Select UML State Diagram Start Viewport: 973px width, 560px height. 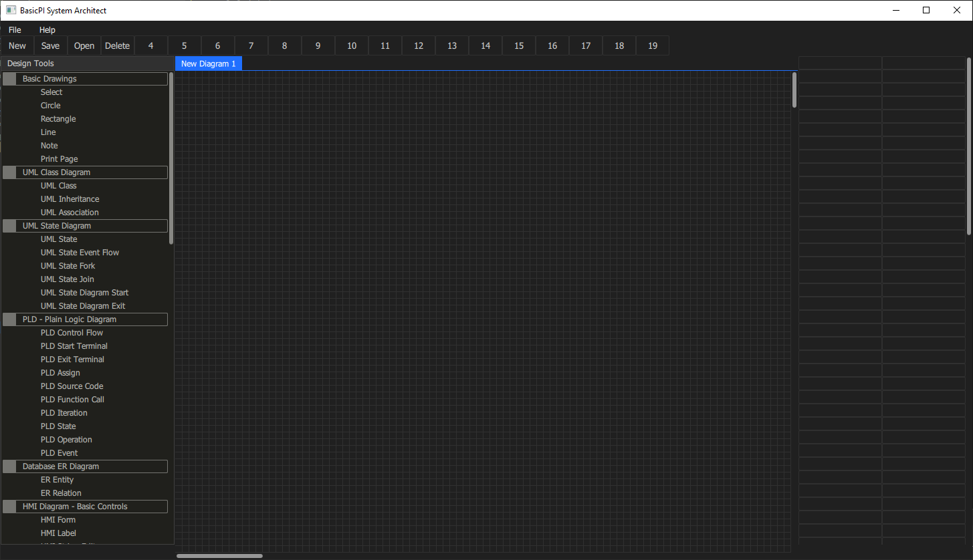(x=85, y=293)
